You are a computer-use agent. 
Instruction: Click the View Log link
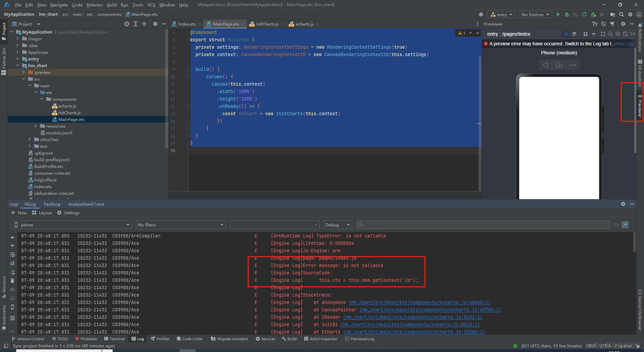pos(623,44)
